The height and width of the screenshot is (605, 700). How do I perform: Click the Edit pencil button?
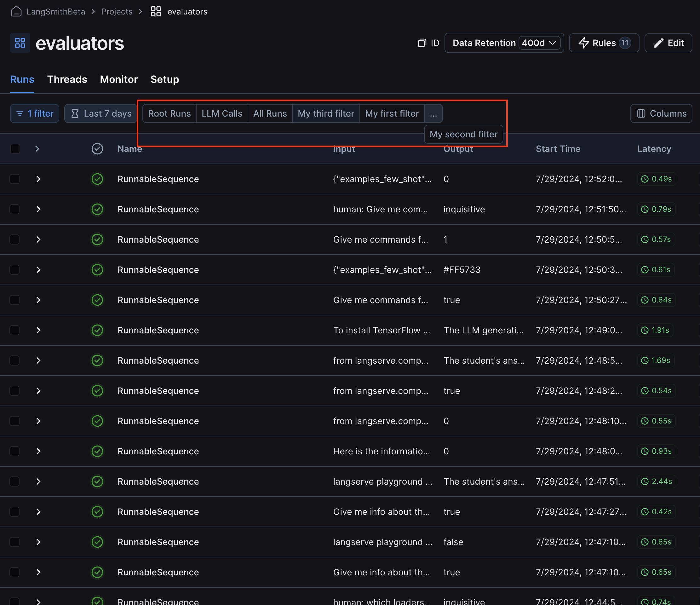(x=668, y=43)
